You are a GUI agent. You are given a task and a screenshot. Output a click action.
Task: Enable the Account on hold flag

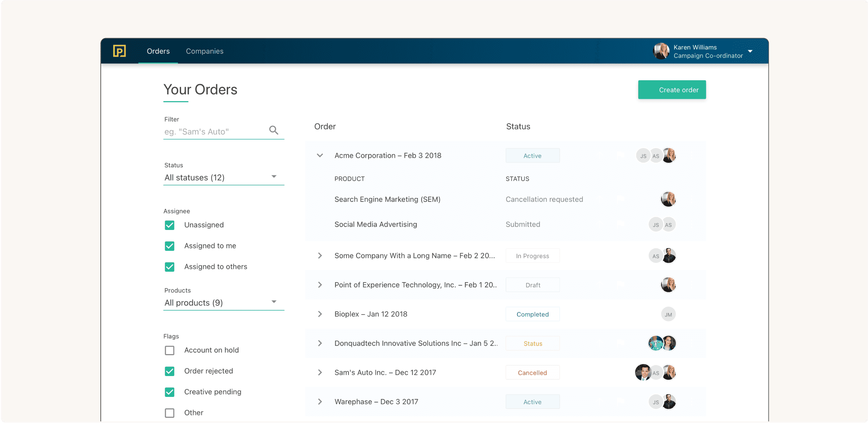coord(169,350)
